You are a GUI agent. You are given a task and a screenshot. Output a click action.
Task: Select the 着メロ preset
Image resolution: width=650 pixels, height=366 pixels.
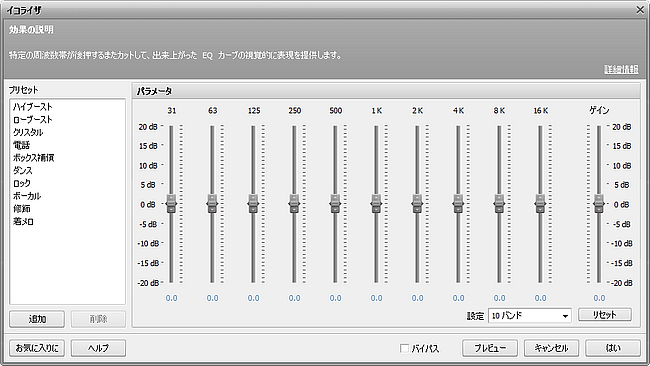tap(23, 221)
